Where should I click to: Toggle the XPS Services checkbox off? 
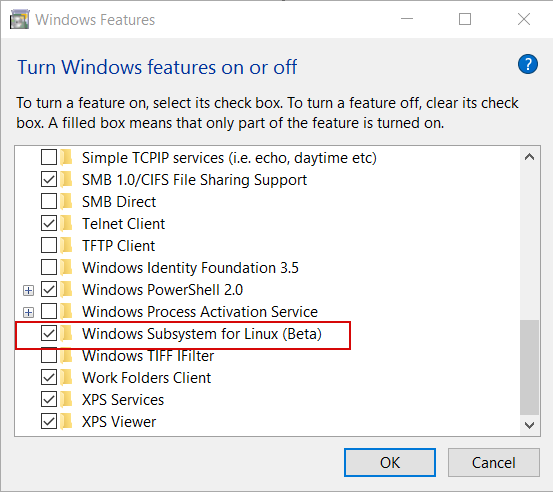coord(49,400)
